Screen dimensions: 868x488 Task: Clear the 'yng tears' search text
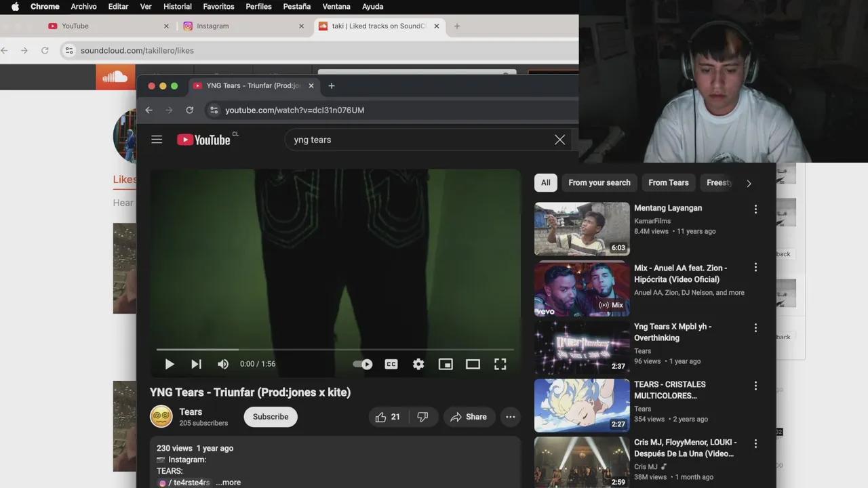(x=559, y=140)
